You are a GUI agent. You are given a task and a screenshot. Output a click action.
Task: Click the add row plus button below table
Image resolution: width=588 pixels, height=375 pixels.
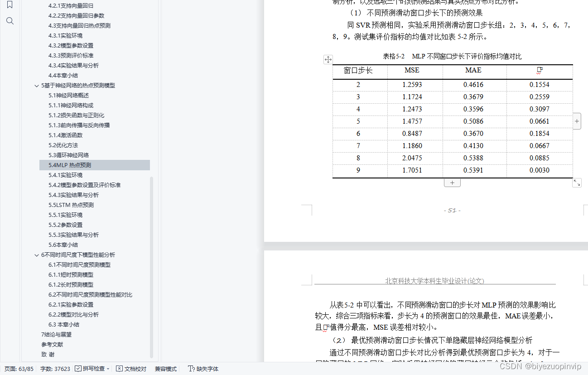(452, 183)
